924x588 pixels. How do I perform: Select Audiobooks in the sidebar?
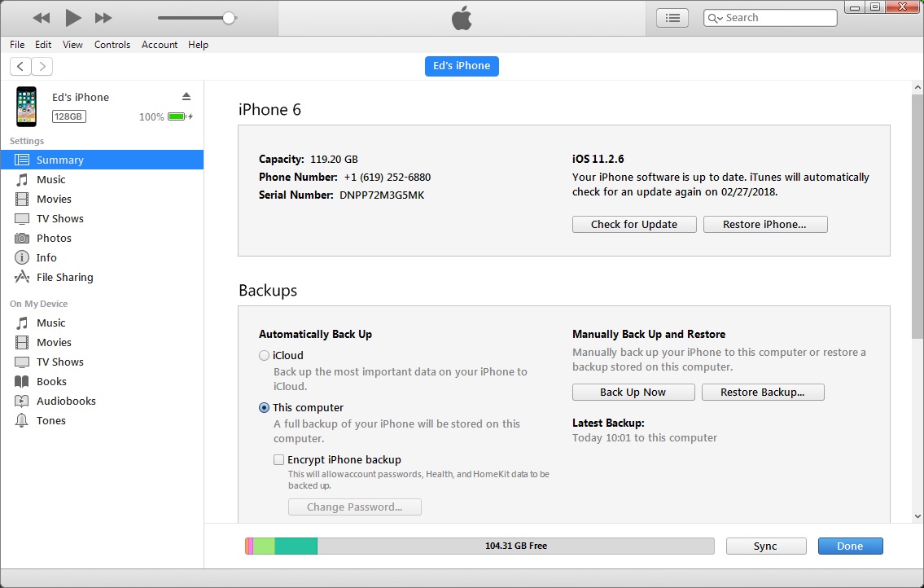click(x=61, y=401)
